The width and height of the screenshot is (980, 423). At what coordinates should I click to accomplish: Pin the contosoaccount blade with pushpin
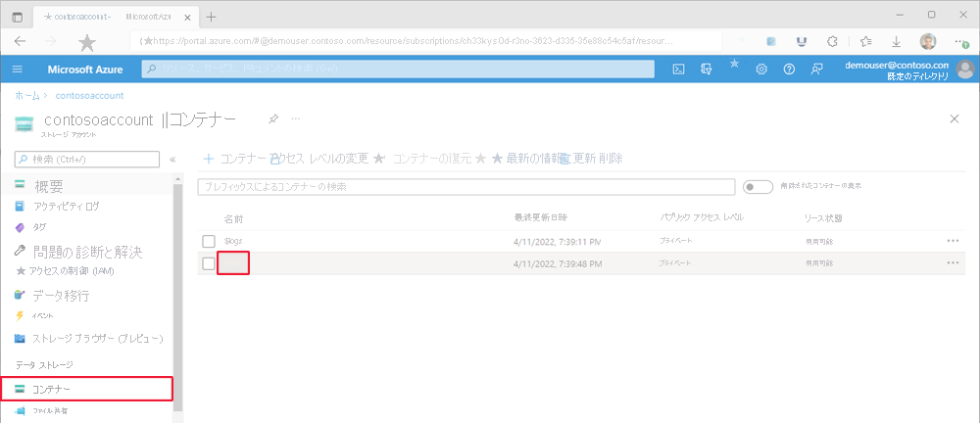(x=273, y=118)
